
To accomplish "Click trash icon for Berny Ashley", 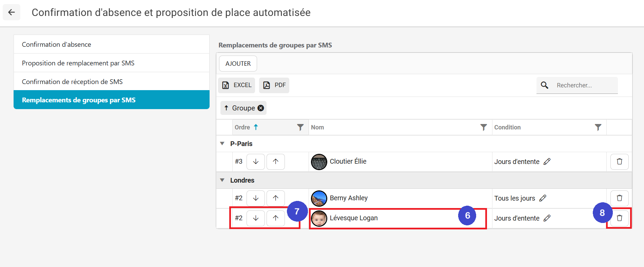I will (x=619, y=198).
